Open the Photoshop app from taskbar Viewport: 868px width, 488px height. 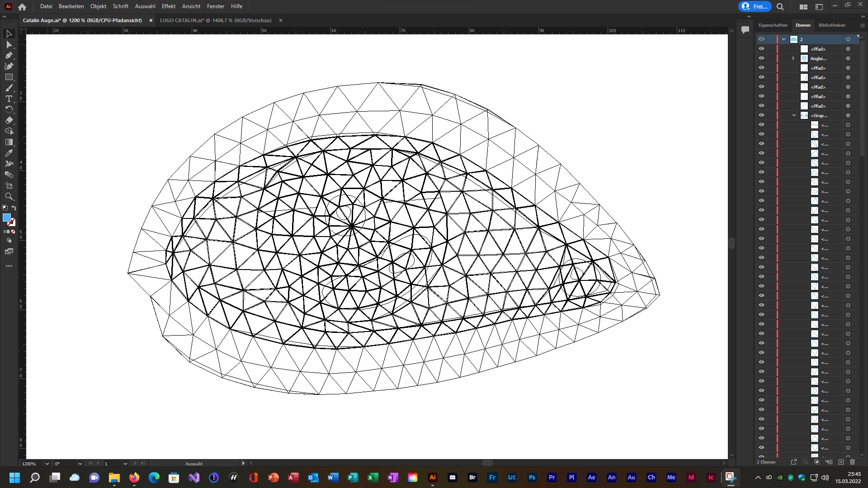(532, 477)
